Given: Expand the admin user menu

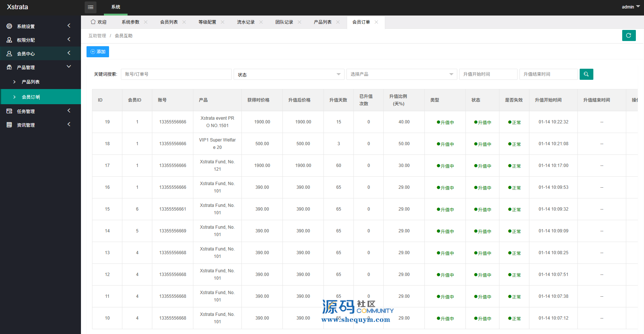Looking at the screenshot, I should tap(630, 7).
